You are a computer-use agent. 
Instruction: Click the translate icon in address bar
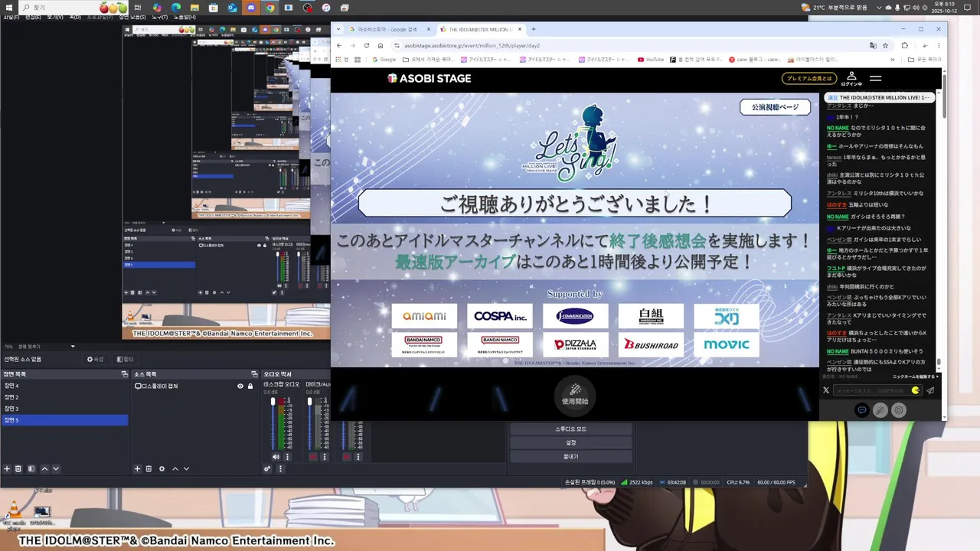pyautogui.click(x=873, y=45)
